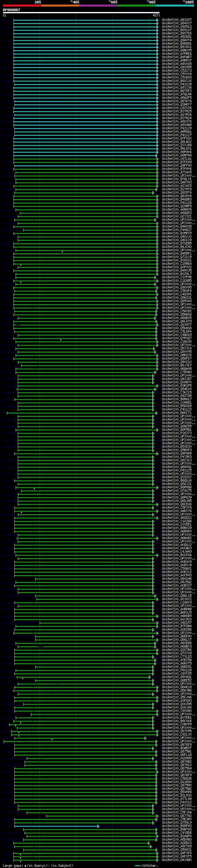Click the purple legend segment before ~60%
The height and width of the screenshot is (868, 197).
pyautogui.click(x=99, y=6)
